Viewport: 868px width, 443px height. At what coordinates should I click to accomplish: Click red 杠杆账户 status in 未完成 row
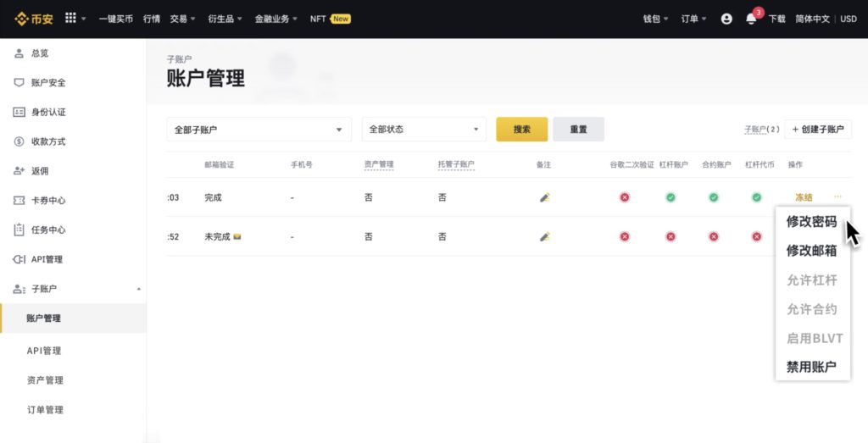(x=670, y=236)
